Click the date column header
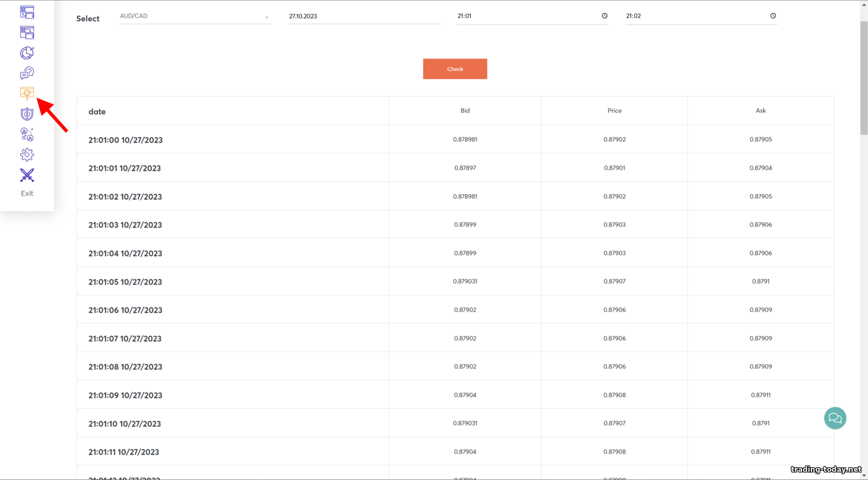868x480 pixels. [x=97, y=112]
